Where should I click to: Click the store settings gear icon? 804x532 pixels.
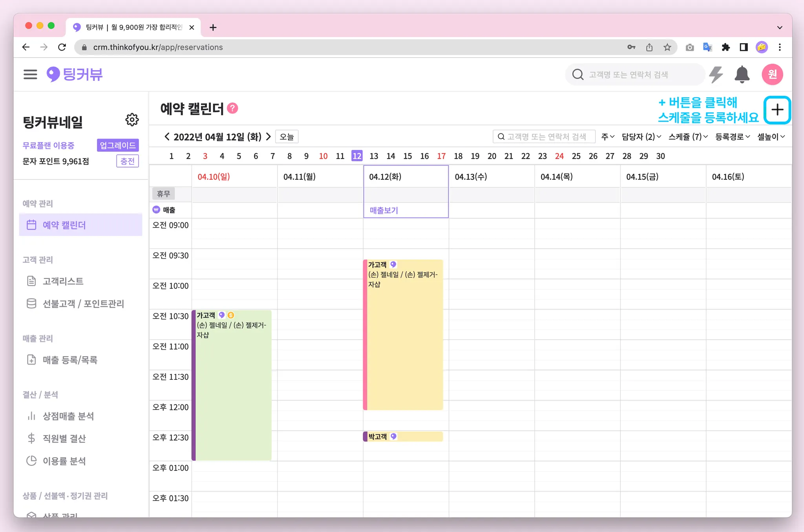(132, 120)
